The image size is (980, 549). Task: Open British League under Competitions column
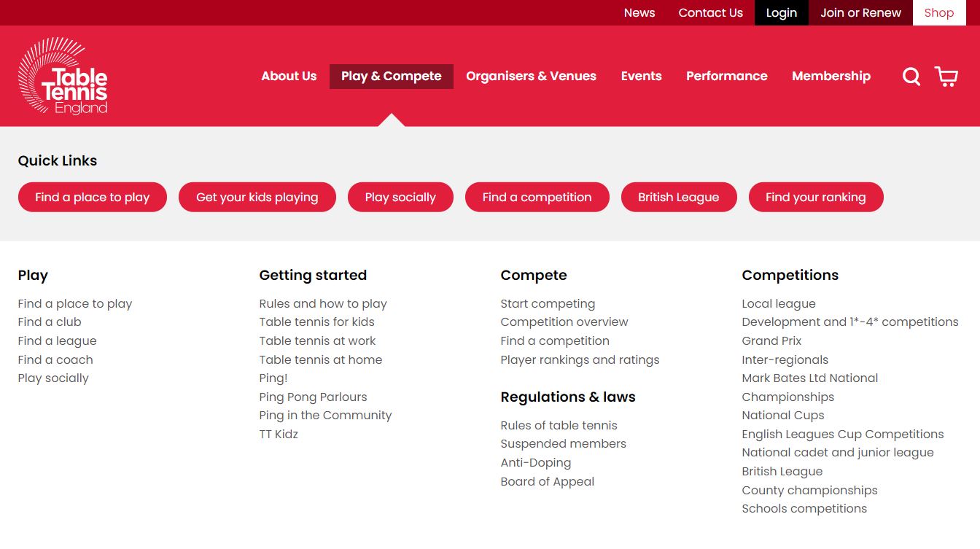782,471
